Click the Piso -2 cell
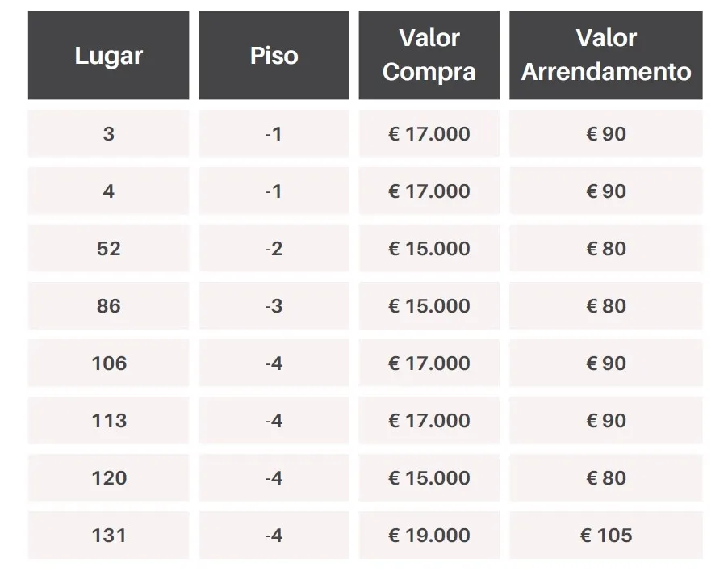The image size is (728, 584). tap(274, 249)
